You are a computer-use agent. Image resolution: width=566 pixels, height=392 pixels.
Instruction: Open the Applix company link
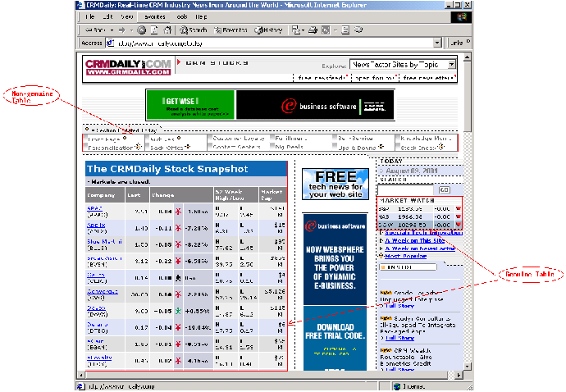(96, 225)
